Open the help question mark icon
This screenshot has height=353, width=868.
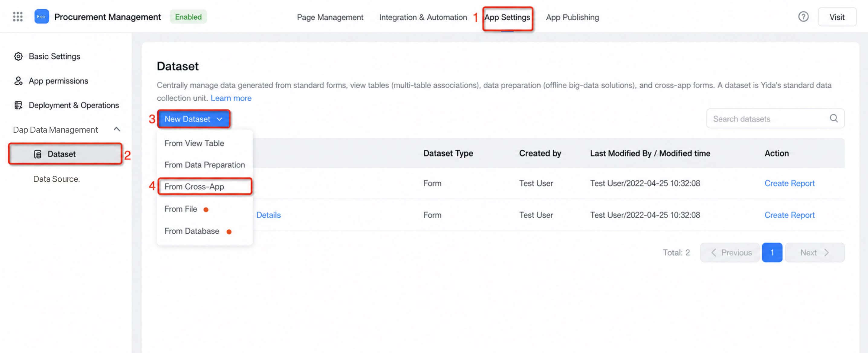point(803,17)
